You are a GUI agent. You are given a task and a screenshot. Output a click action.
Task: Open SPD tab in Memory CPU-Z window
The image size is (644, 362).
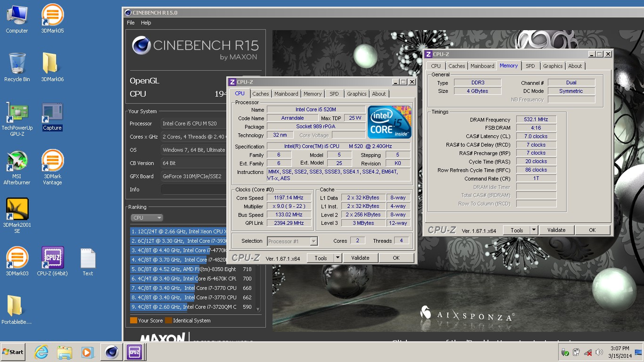tap(530, 66)
